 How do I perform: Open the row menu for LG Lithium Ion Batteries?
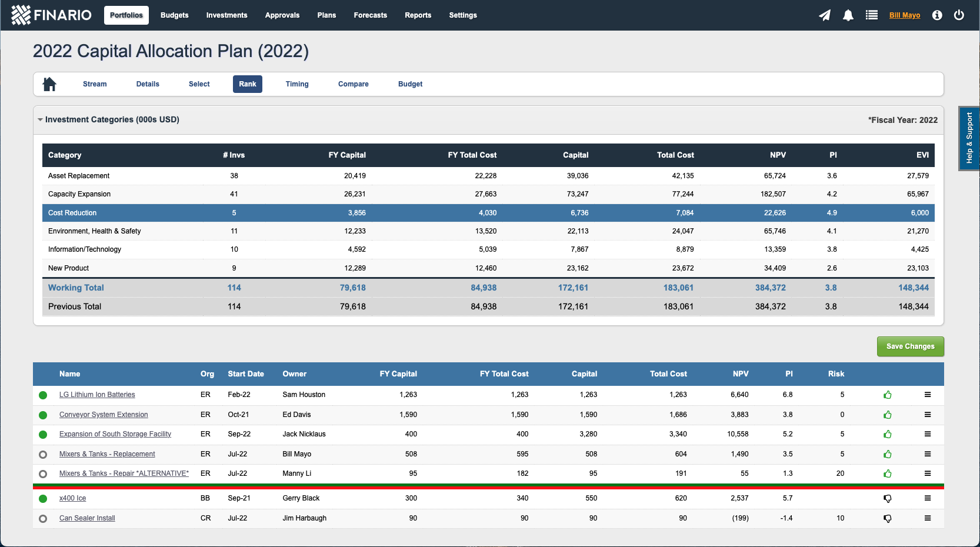(928, 395)
